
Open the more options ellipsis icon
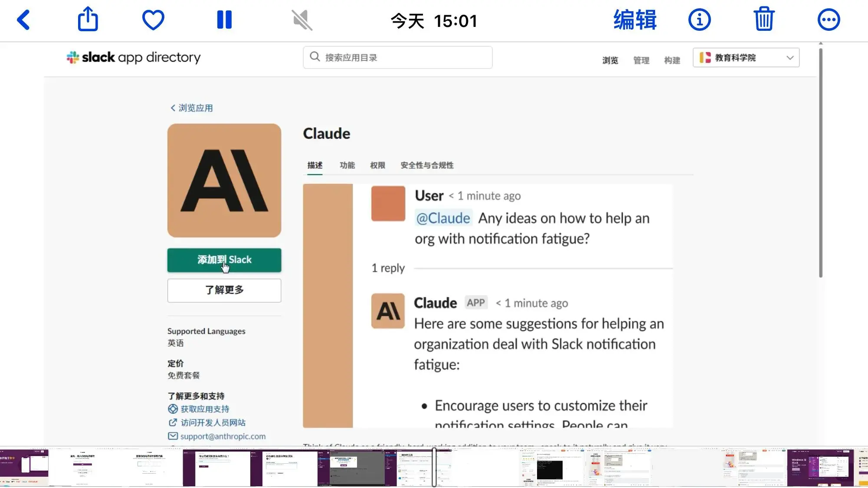point(829,20)
